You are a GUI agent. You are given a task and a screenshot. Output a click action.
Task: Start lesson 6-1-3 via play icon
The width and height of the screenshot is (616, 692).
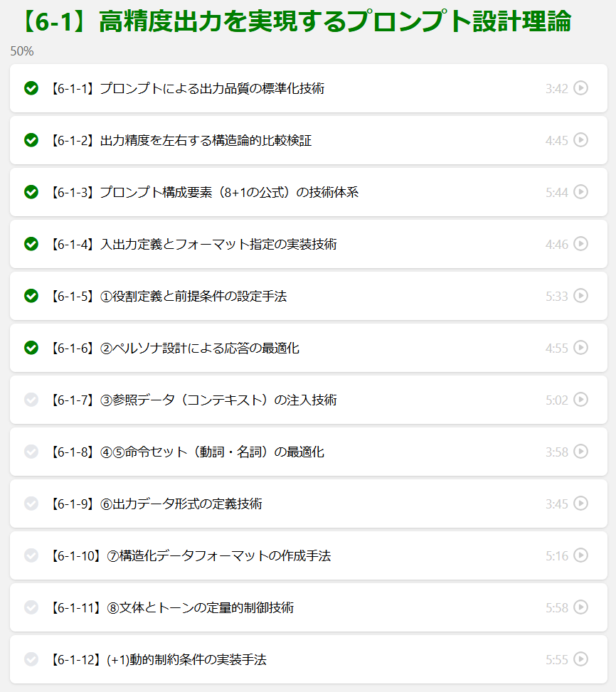pos(580,192)
